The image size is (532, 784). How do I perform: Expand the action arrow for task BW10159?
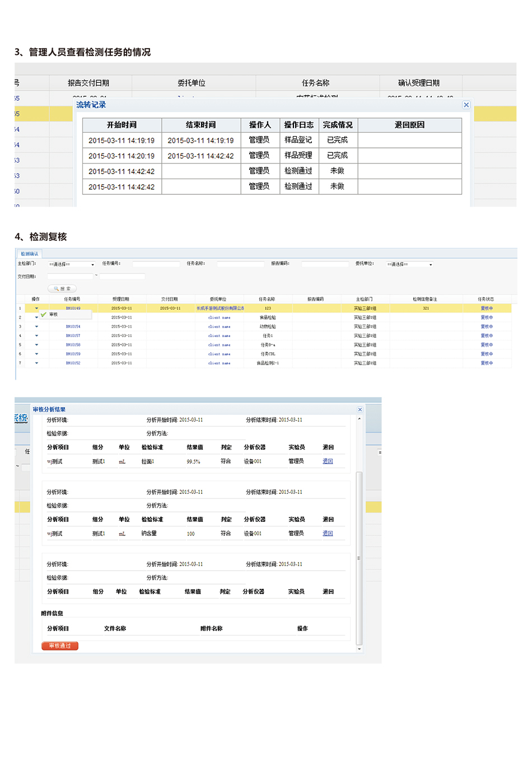pyautogui.click(x=36, y=354)
